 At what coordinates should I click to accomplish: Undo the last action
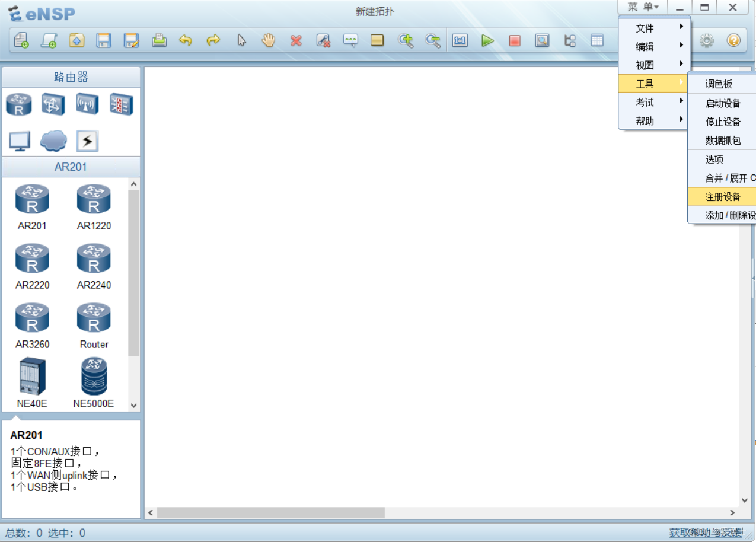tap(186, 40)
